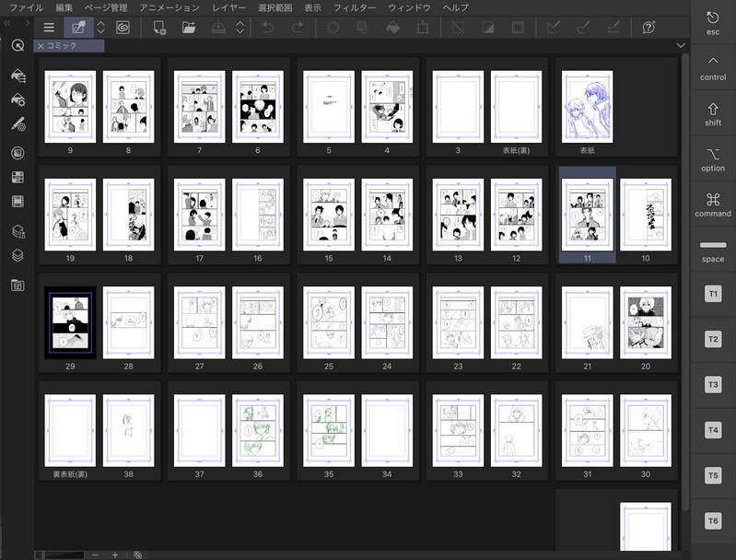Image resolution: width=736 pixels, height=560 pixels.
Task: Expand the arrows next to Clip Studio switch icon
Action: (100, 28)
